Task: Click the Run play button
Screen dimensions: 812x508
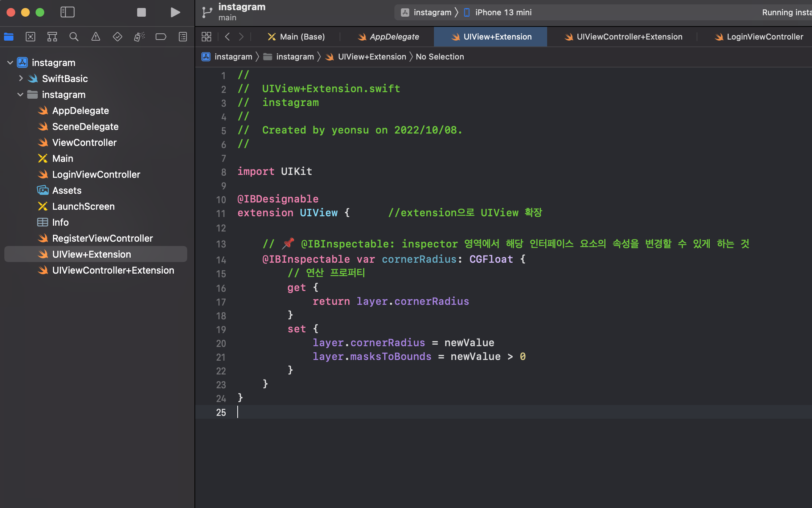Action: click(175, 12)
